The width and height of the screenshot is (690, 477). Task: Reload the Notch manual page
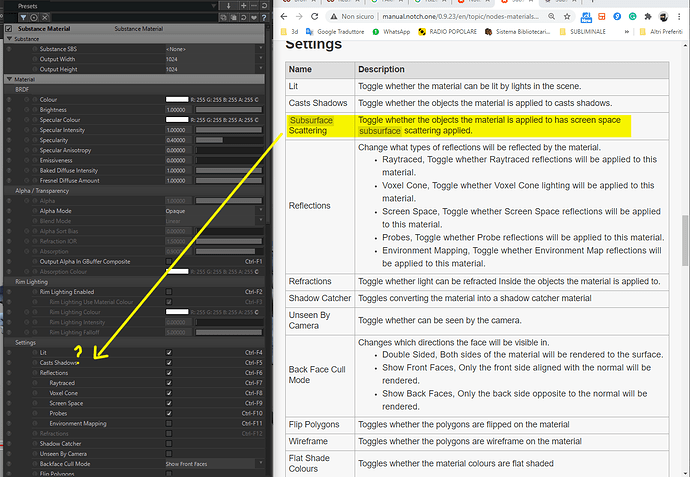pyautogui.click(x=314, y=16)
